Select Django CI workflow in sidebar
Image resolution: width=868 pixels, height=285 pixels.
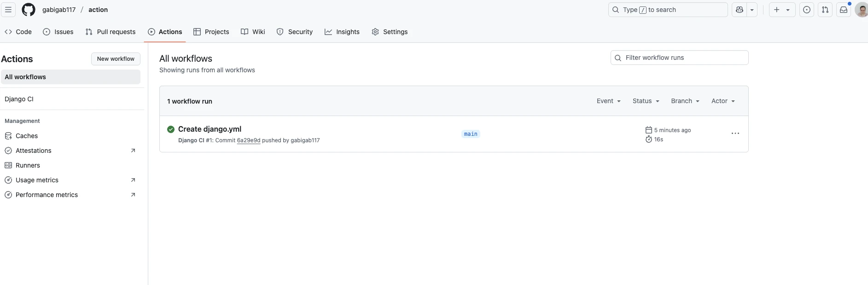coord(19,99)
